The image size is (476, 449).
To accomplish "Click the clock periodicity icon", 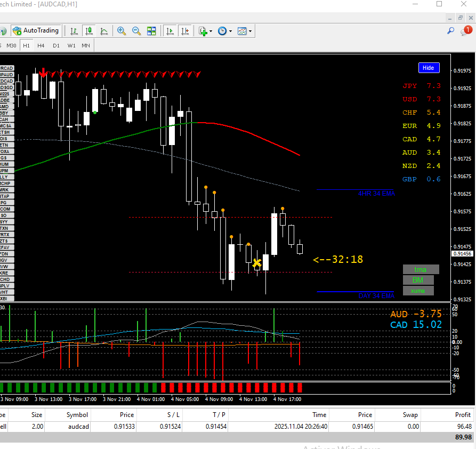I will coord(222,31).
